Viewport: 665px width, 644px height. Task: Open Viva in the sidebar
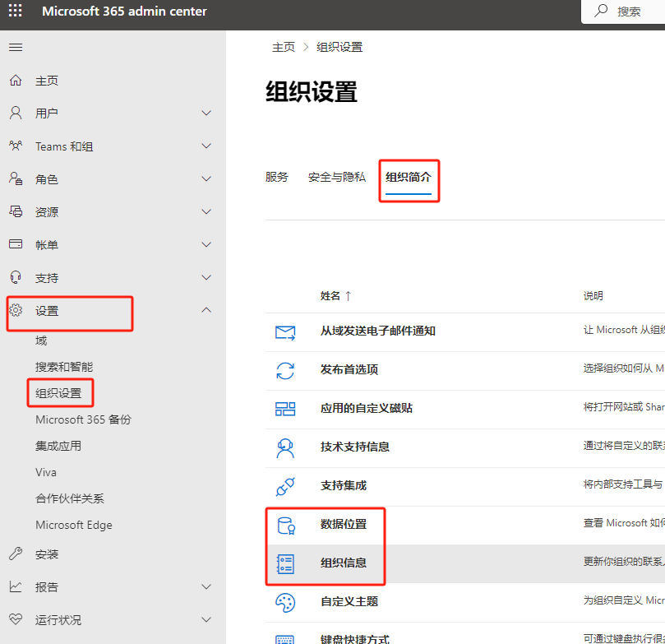click(46, 472)
